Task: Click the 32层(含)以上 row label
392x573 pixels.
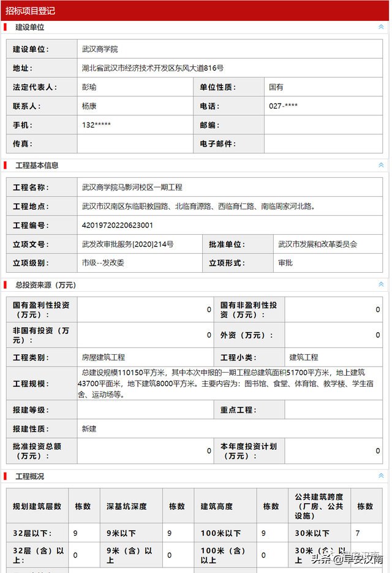Action: [x=38, y=555]
